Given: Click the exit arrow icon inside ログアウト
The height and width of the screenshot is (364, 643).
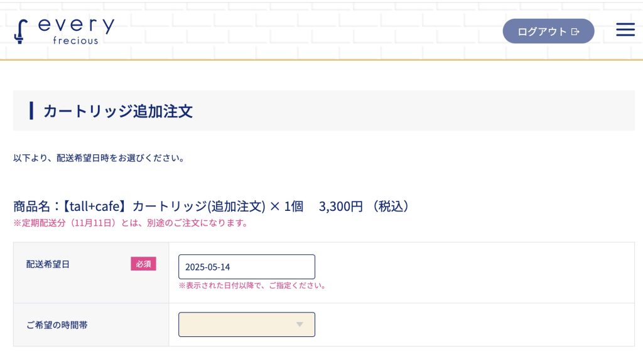Looking at the screenshot, I should pos(575,31).
